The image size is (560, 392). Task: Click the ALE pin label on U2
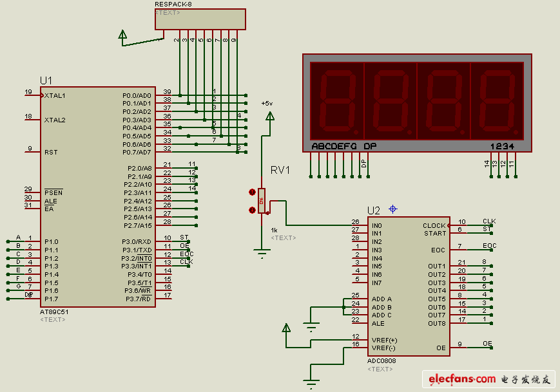[378, 324]
